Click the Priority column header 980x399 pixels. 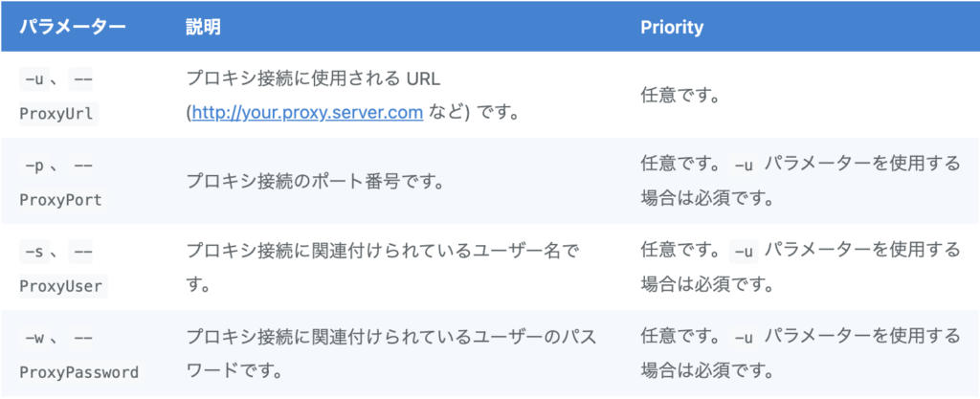pos(672,28)
